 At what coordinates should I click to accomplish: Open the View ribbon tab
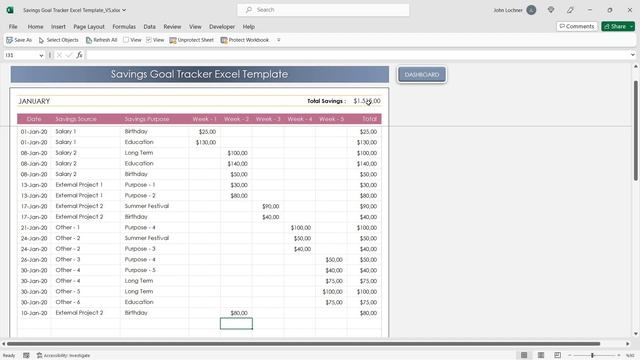pyautogui.click(x=195, y=27)
